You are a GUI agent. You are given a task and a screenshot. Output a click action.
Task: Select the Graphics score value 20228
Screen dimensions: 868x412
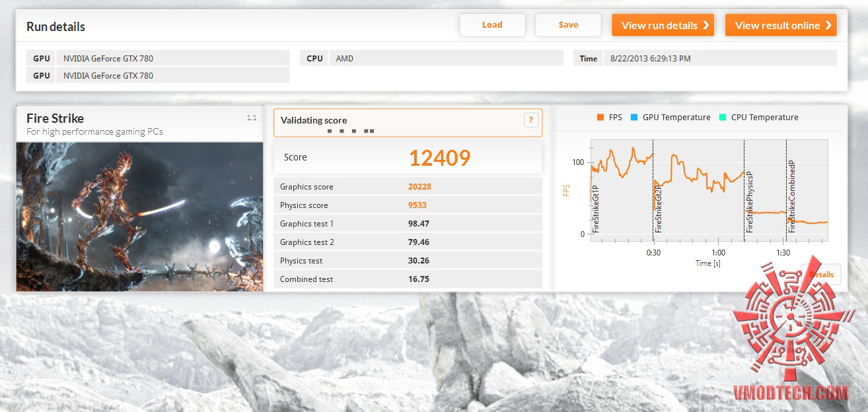(x=419, y=187)
